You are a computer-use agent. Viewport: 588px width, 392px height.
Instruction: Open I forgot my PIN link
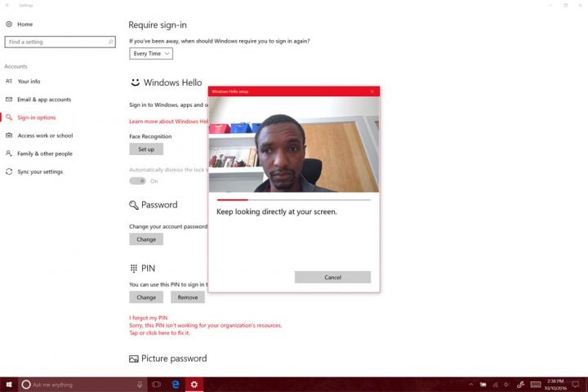click(149, 318)
